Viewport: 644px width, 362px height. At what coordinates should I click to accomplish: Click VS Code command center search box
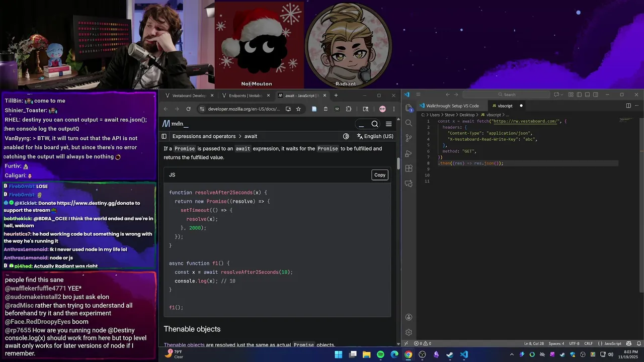(x=506, y=95)
